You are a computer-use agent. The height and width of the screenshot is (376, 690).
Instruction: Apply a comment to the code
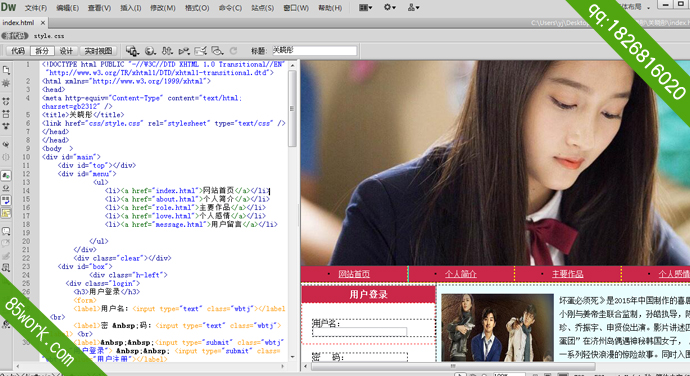[6, 231]
